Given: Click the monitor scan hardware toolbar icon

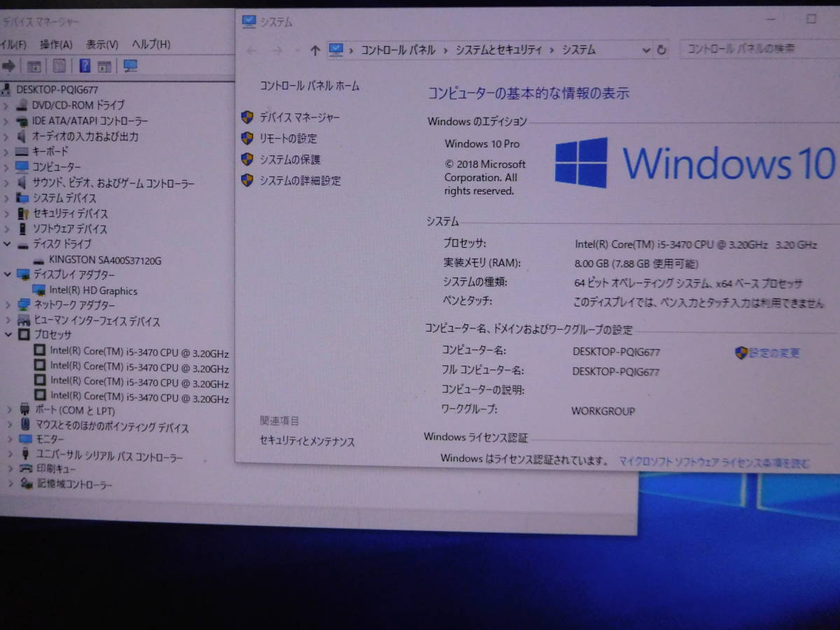Looking at the screenshot, I should point(130,66).
